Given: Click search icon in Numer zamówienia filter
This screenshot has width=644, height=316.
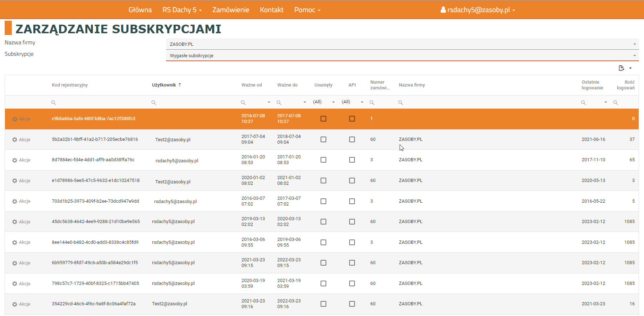Looking at the screenshot, I should coord(372,103).
